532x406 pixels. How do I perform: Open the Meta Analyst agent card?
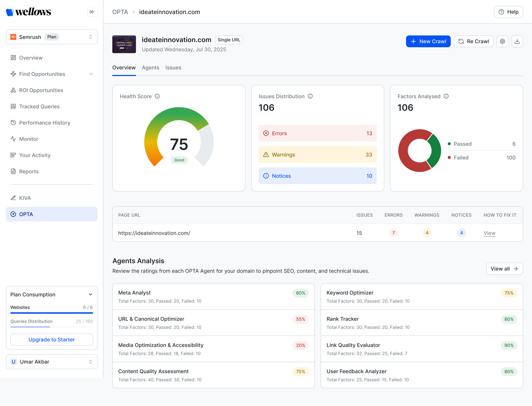(x=213, y=297)
